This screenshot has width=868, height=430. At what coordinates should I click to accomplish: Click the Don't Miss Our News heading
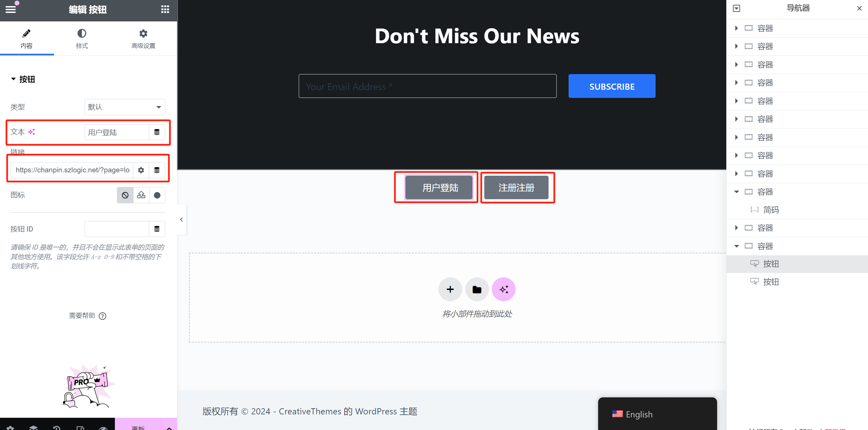(477, 36)
